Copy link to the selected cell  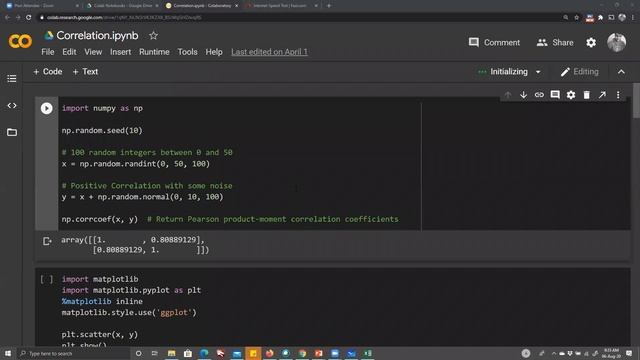(x=539, y=95)
